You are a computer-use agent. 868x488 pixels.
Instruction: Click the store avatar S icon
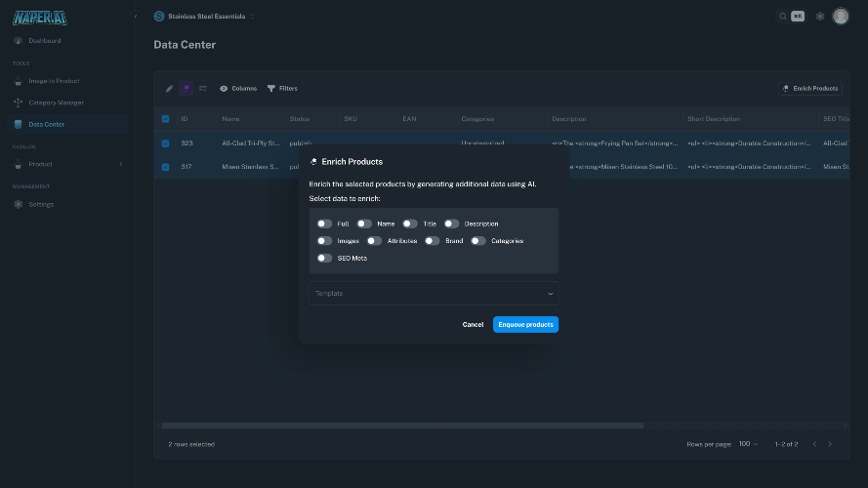(x=159, y=16)
